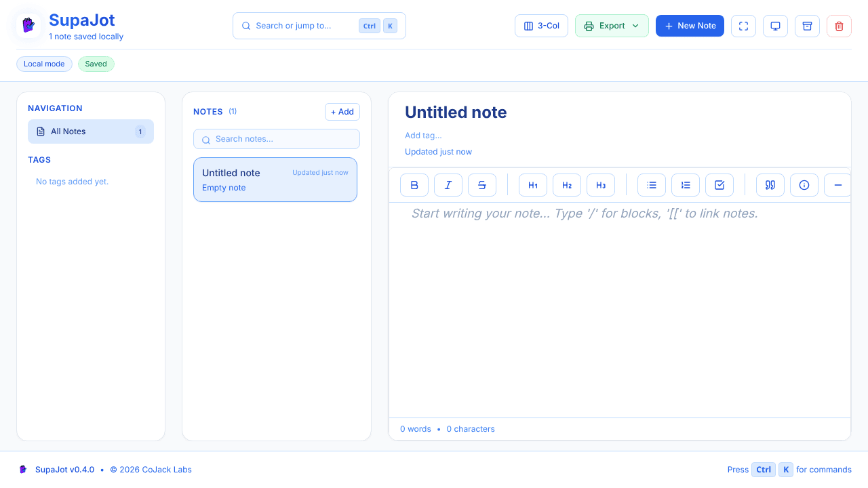Click the SupaJot icon in footer
This screenshot has height=488, width=868.
pyautogui.click(x=23, y=469)
